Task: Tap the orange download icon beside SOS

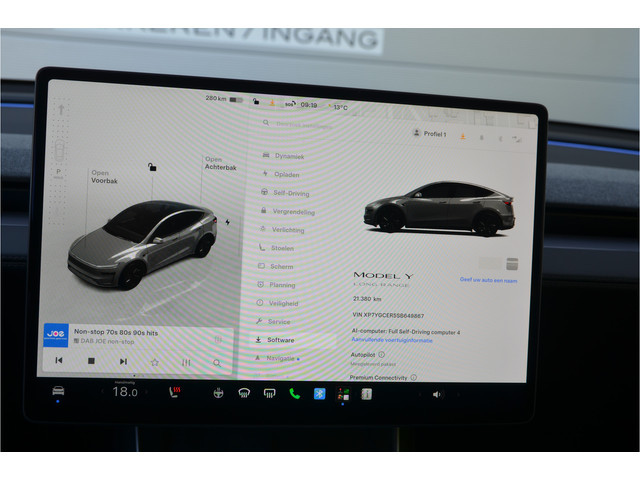Action: point(272,103)
